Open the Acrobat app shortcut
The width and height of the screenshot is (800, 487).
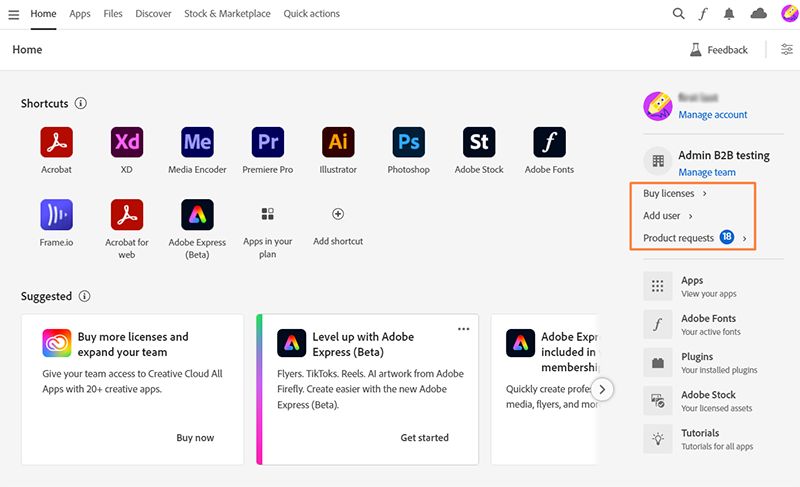click(x=56, y=142)
